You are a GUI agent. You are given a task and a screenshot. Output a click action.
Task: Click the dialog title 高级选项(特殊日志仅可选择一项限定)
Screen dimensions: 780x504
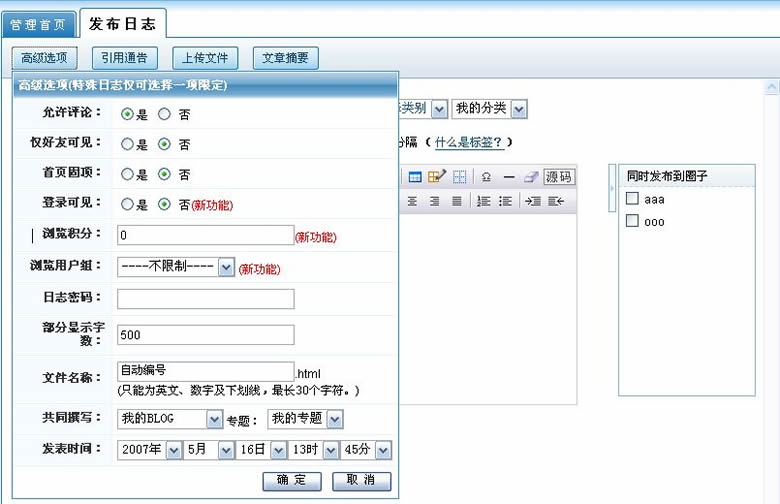tap(122, 85)
